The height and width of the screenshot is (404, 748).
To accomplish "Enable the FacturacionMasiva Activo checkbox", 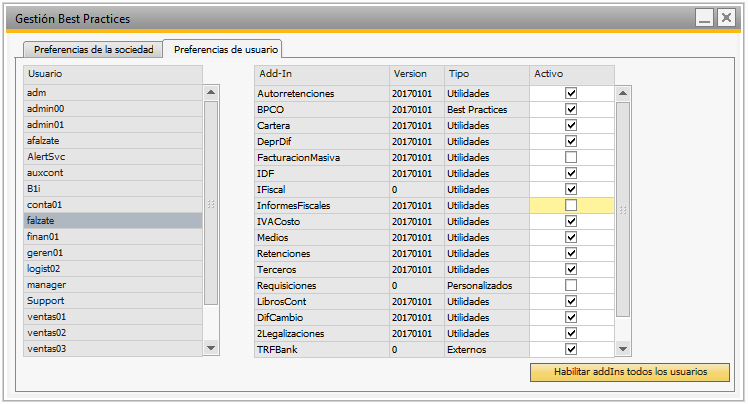I will [x=571, y=157].
